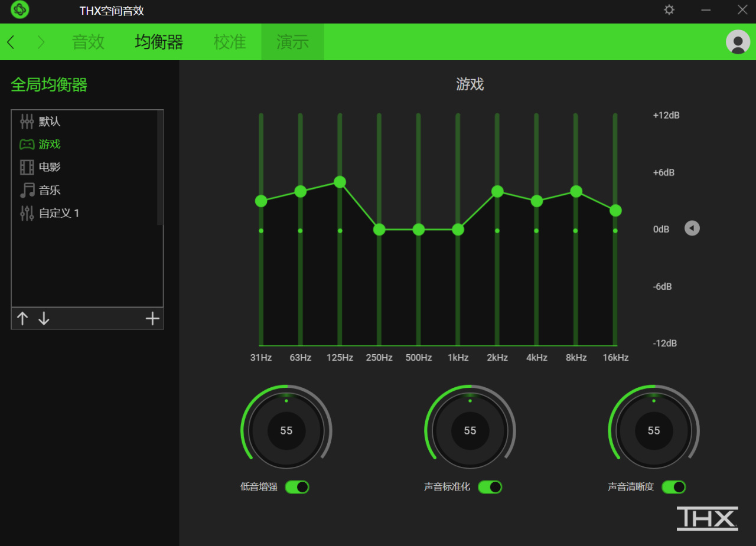Click the 63Hz band slider handle
This screenshot has height=546, width=756.
click(x=300, y=191)
